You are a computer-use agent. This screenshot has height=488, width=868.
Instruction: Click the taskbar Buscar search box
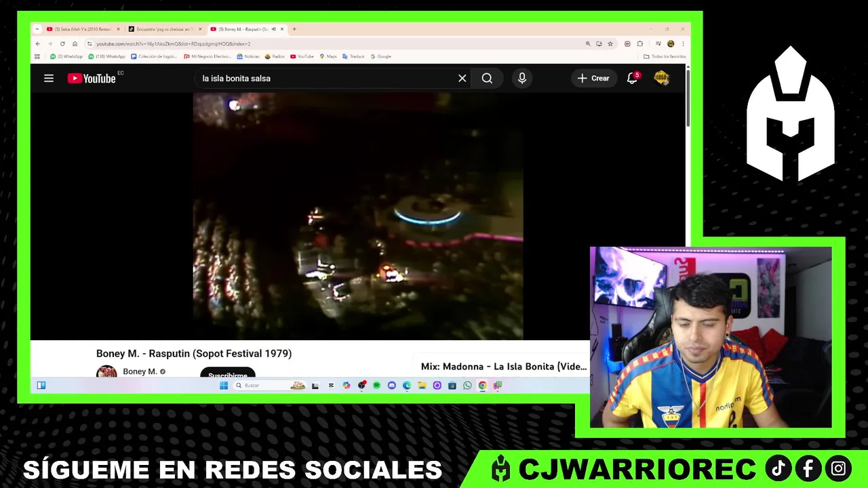271,386
